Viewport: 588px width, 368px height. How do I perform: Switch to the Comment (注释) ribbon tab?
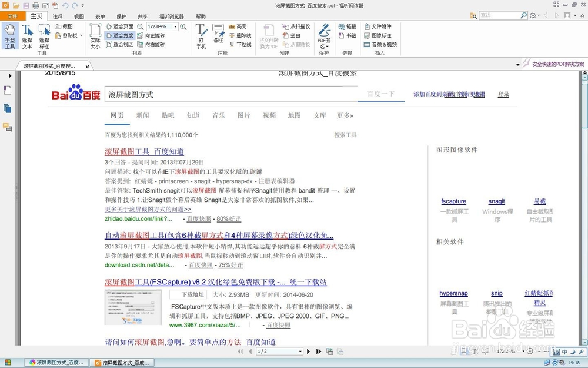[x=58, y=16]
